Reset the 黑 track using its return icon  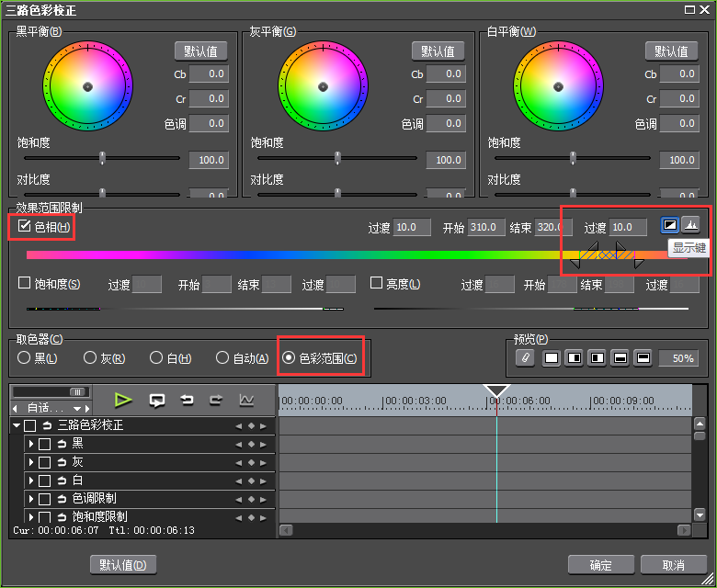click(62, 444)
